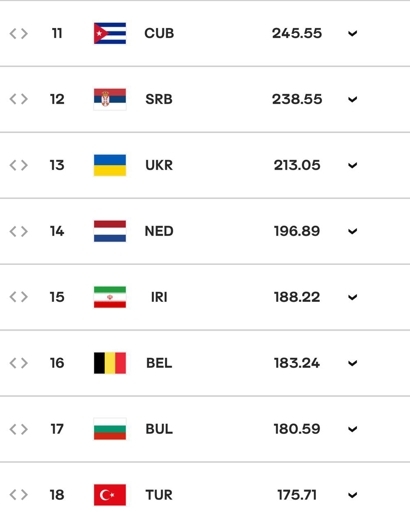Click the Netherlands flag icon
Viewport: 410px width, 526px height.
point(110,231)
